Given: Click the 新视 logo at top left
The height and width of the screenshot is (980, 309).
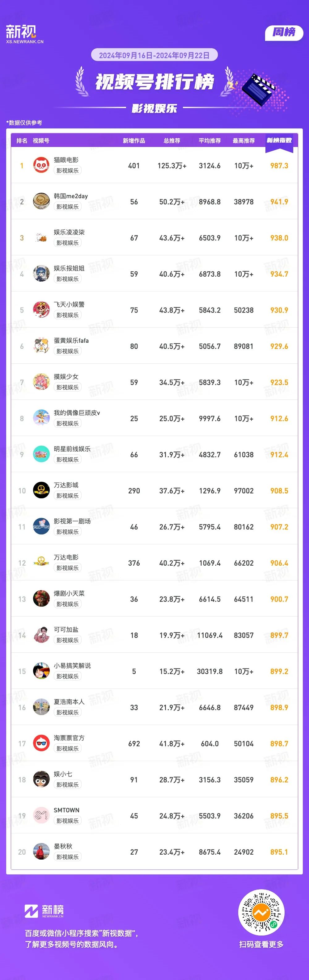Looking at the screenshot, I should [25, 34].
